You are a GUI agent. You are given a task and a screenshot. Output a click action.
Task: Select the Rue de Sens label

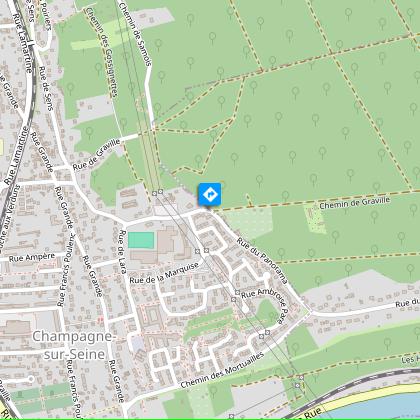[x=46, y=88]
